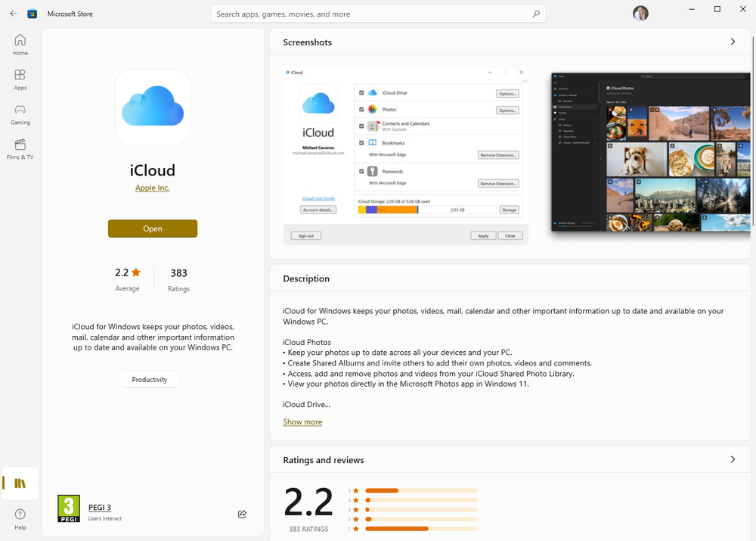Click the Microsoft Store logo icon
The width and height of the screenshot is (756, 541).
click(33, 14)
